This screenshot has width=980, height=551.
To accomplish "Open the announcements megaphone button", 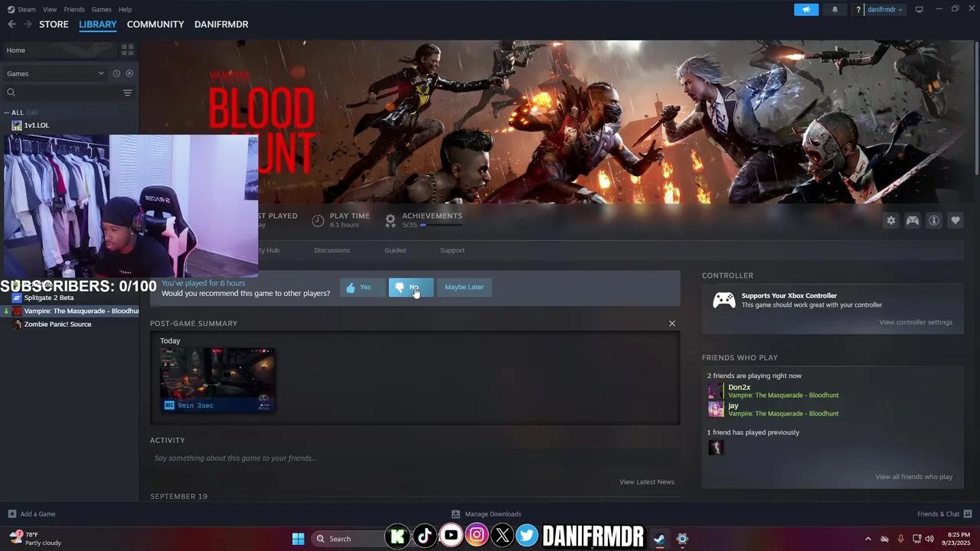I will coord(806,9).
